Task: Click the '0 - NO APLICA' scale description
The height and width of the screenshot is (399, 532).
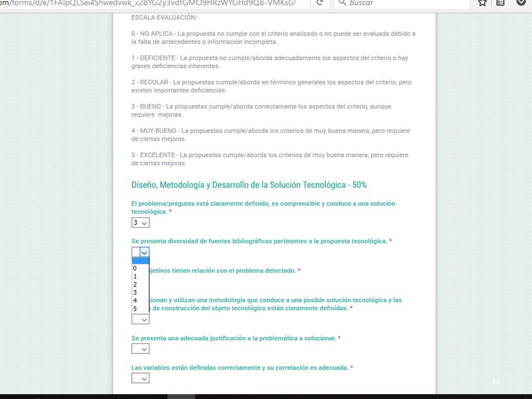Action: [x=273, y=38]
